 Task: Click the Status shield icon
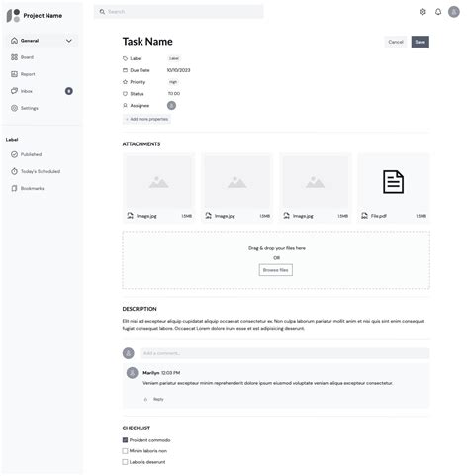click(x=125, y=94)
